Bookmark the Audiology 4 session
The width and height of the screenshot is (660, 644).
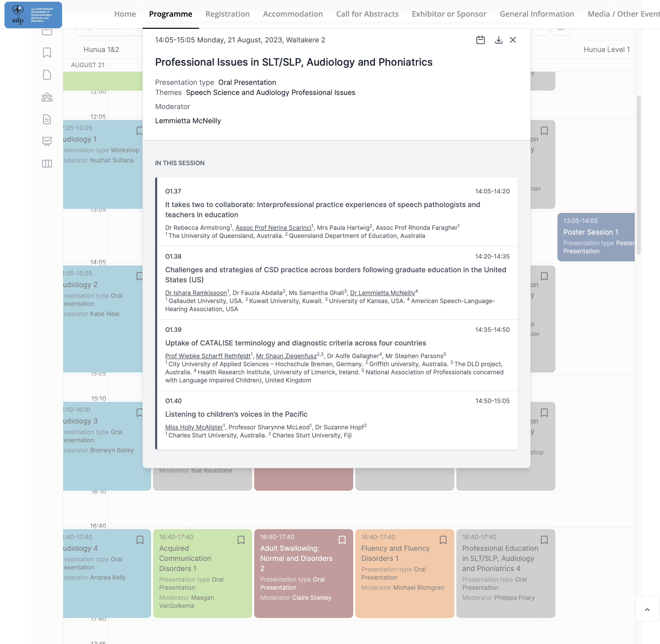[140, 540]
